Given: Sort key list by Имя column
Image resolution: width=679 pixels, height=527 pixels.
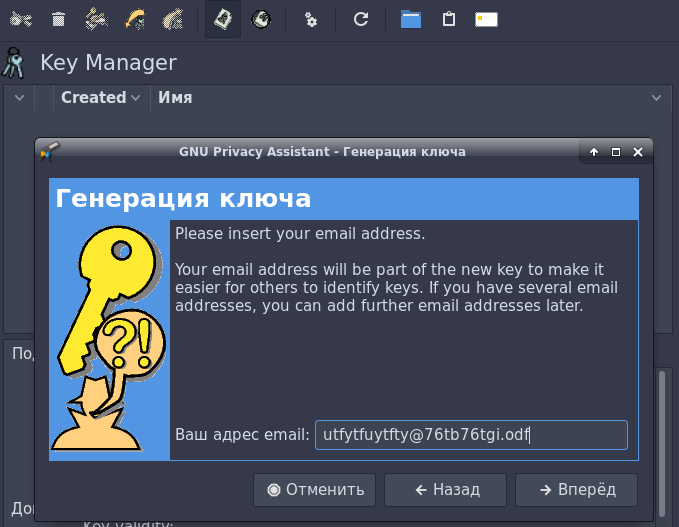Looking at the screenshot, I should [175, 98].
